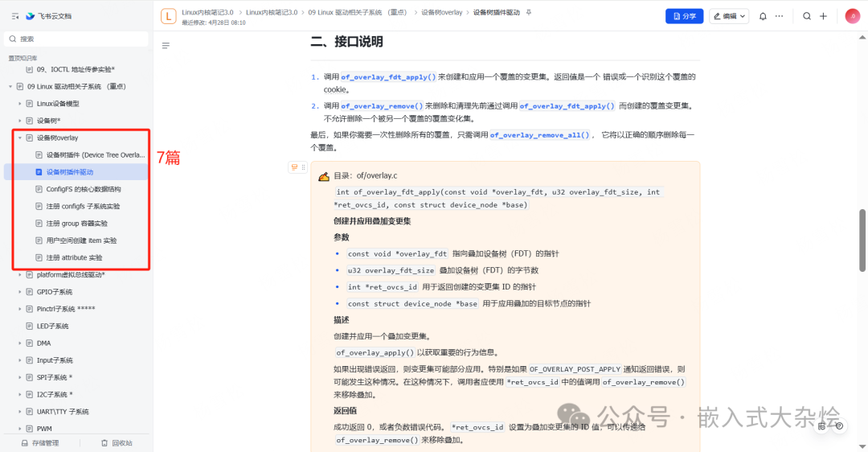Click the search box in sidebar
Viewport: 868px width, 452px height.
click(76, 39)
